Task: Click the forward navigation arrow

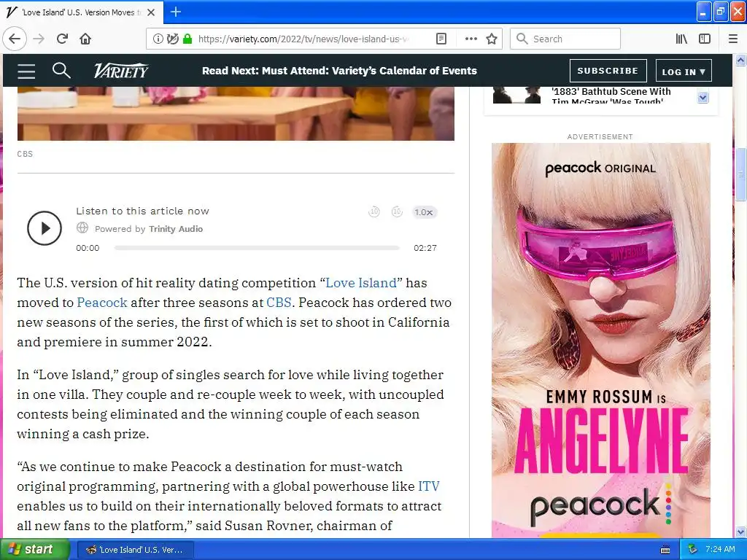Action: [39, 39]
